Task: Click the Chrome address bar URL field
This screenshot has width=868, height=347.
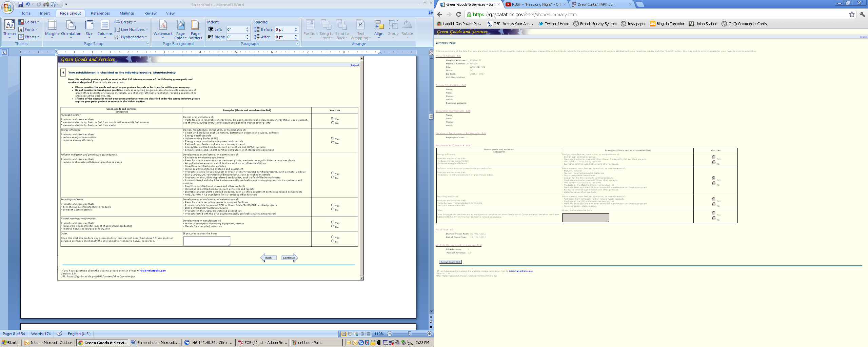Action: 644,14
